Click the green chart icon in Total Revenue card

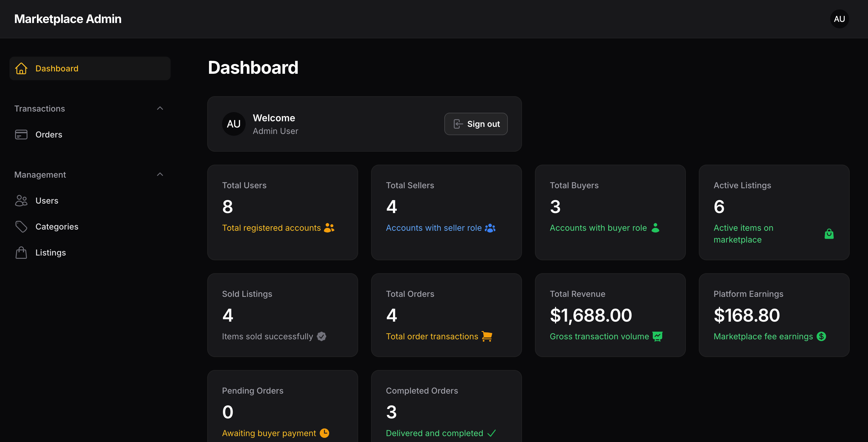(x=657, y=336)
